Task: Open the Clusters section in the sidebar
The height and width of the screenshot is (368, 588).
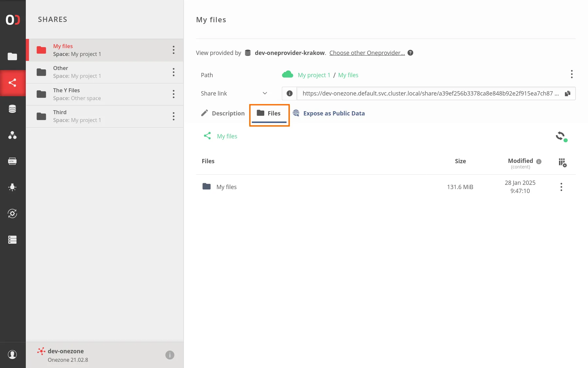Action: coord(12,214)
